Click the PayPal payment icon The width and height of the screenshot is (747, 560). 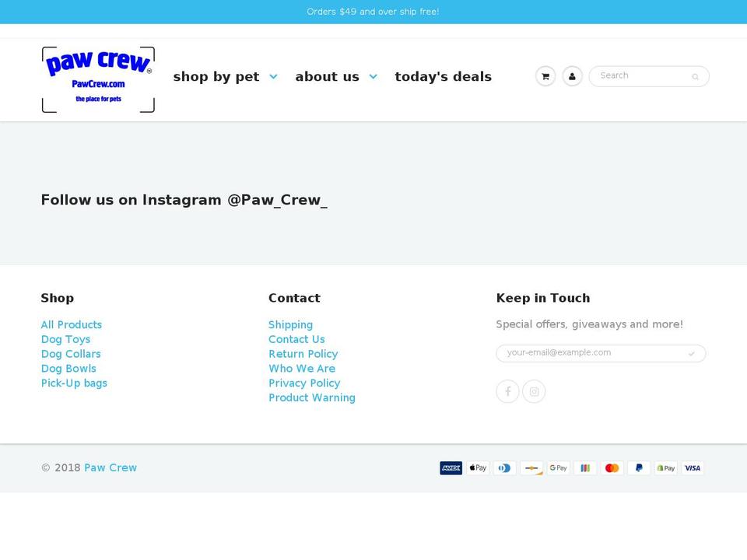coord(639,468)
